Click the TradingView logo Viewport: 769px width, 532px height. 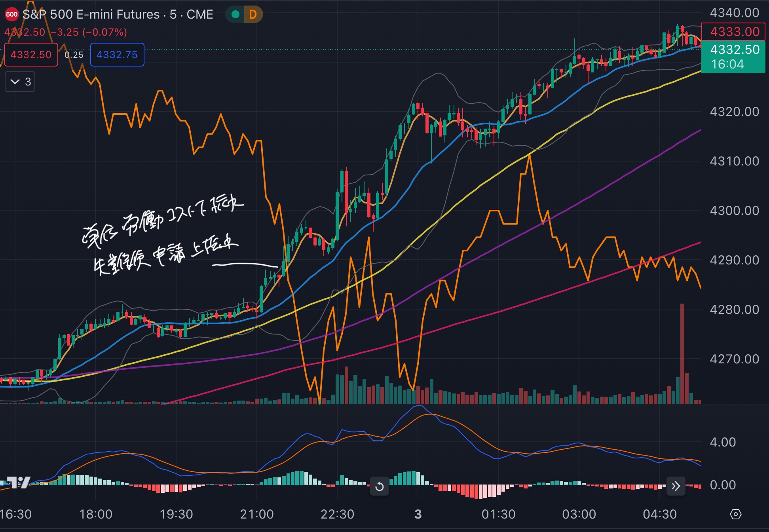(19, 482)
